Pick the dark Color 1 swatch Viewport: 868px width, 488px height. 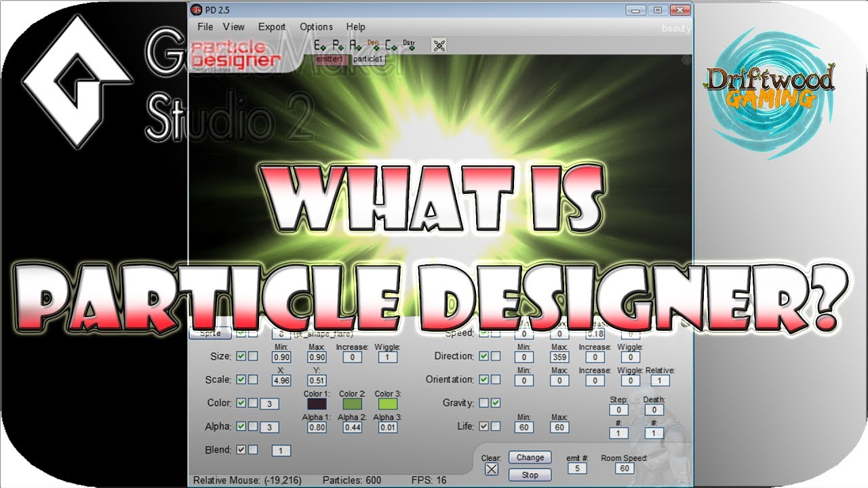(316, 404)
